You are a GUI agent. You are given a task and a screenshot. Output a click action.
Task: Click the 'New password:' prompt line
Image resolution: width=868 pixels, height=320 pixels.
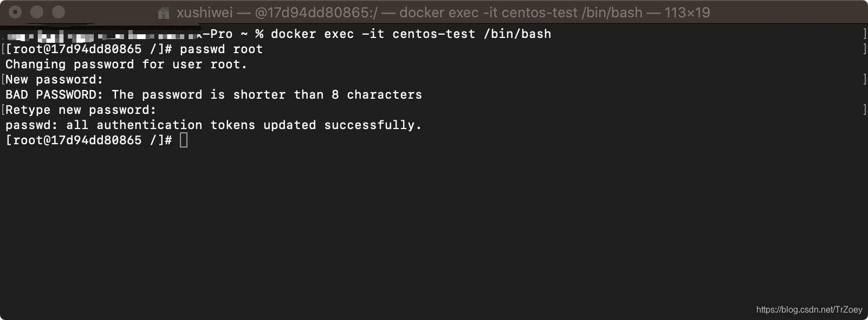coord(53,79)
